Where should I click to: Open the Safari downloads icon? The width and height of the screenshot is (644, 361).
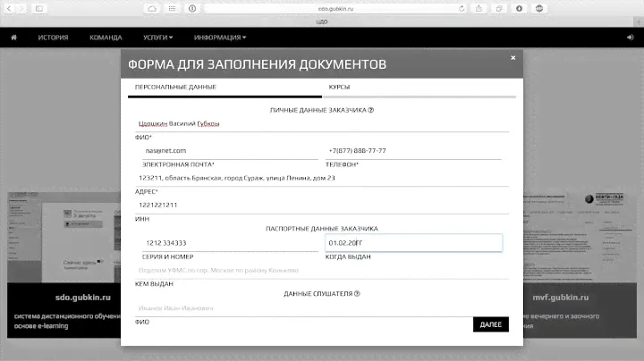519,8
